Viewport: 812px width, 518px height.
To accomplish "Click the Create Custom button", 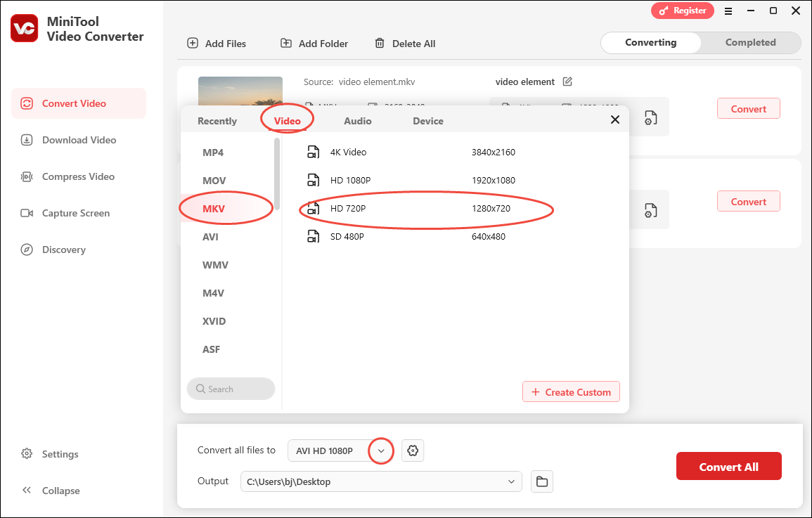I will [x=571, y=391].
